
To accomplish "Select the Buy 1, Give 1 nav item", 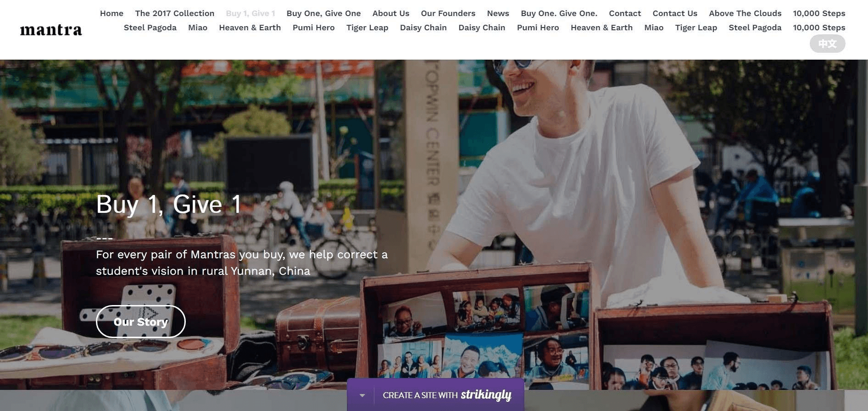I will (x=250, y=13).
